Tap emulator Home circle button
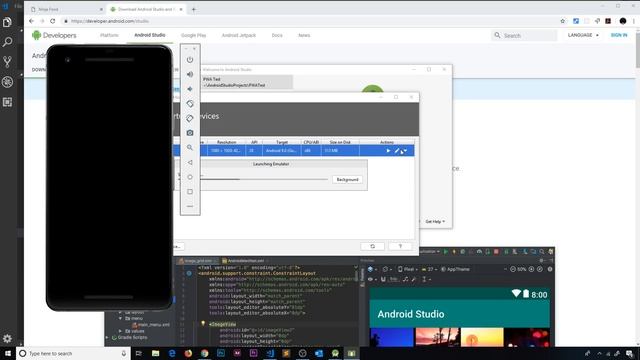 190,177
